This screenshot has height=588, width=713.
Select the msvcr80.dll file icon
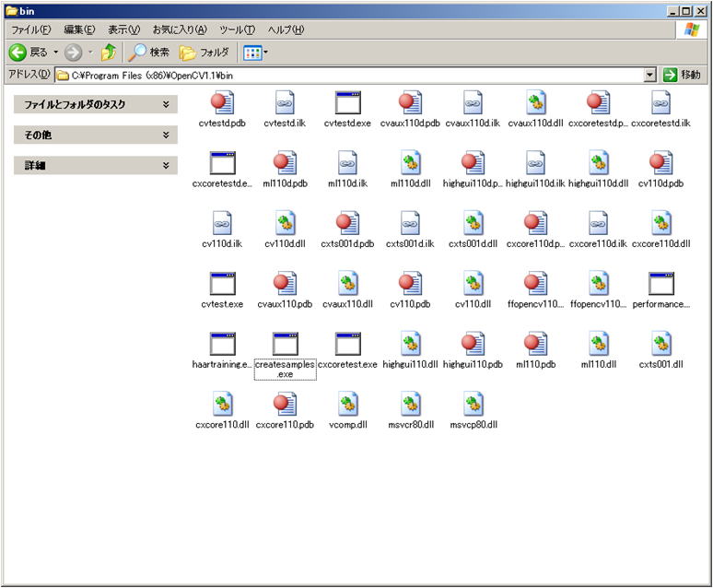[x=410, y=405]
